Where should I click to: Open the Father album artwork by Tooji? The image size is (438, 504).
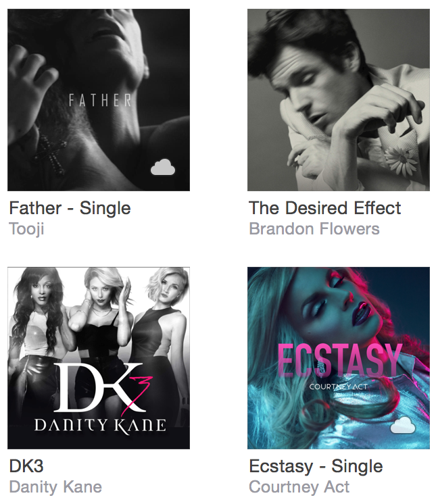[x=99, y=100]
